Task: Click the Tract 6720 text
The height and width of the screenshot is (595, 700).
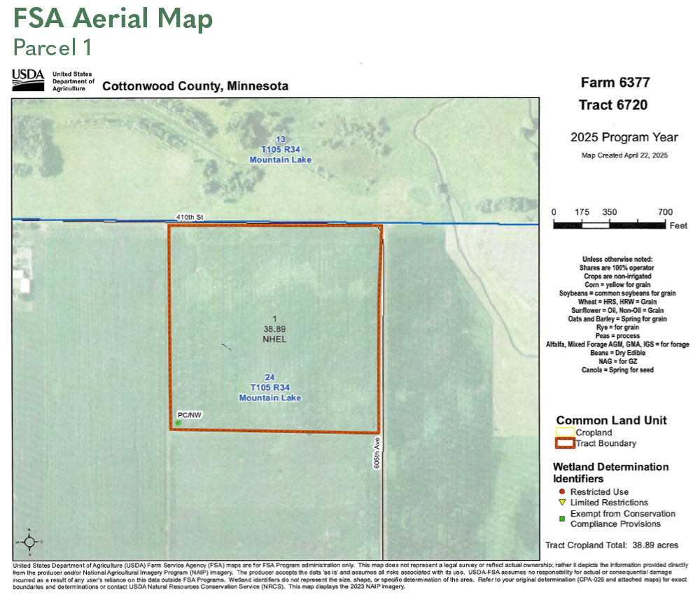Action: [613, 105]
